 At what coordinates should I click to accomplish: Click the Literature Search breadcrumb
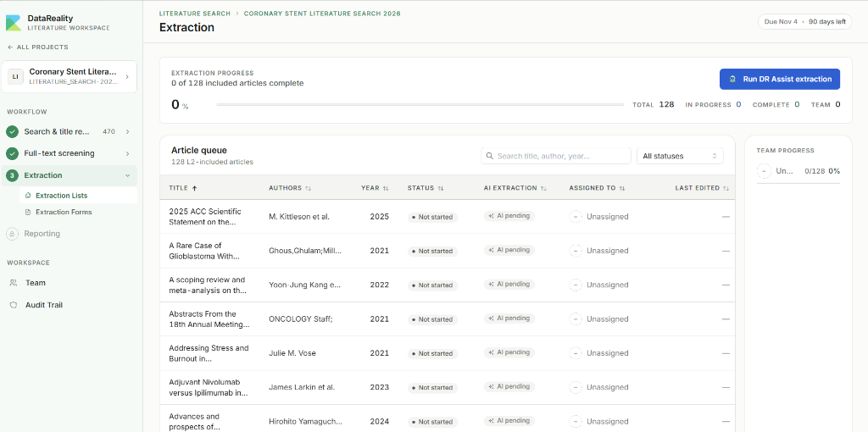(x=194, y=14)
